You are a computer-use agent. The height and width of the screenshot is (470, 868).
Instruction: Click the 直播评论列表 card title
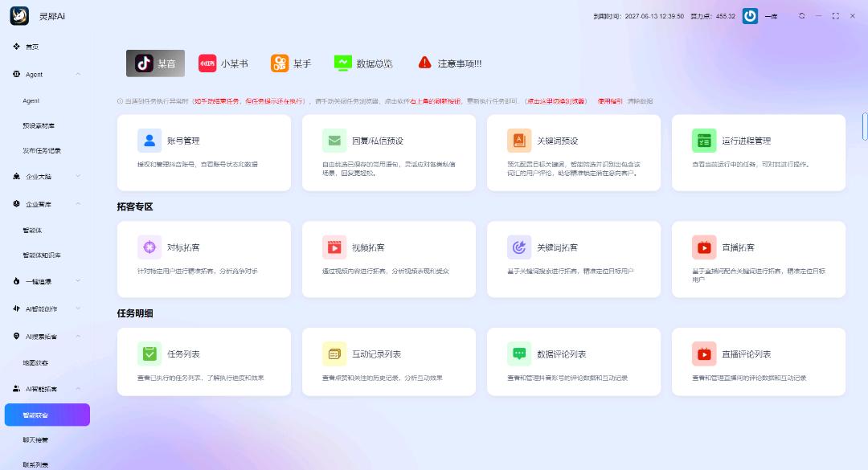pyautogui.click(x=746, y=354)
